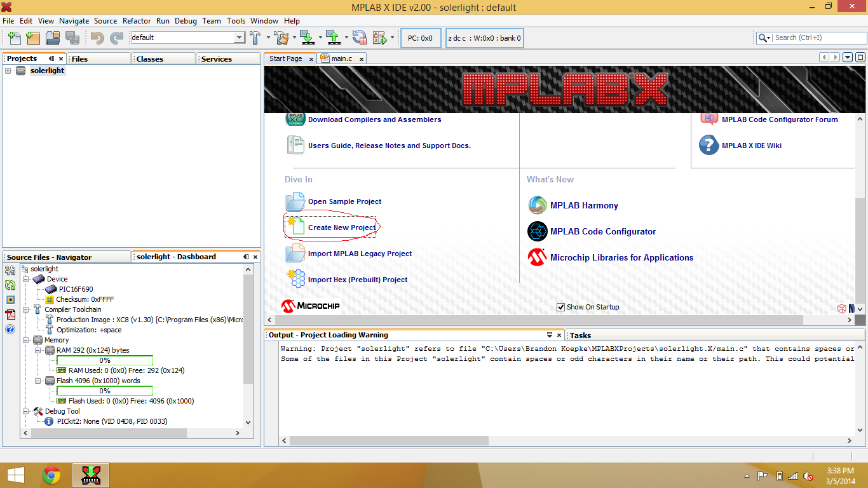Click the New Project toolbar icon
Image resolution: width=868 pixels, height=488 pixels.
[x=33, y=37]
